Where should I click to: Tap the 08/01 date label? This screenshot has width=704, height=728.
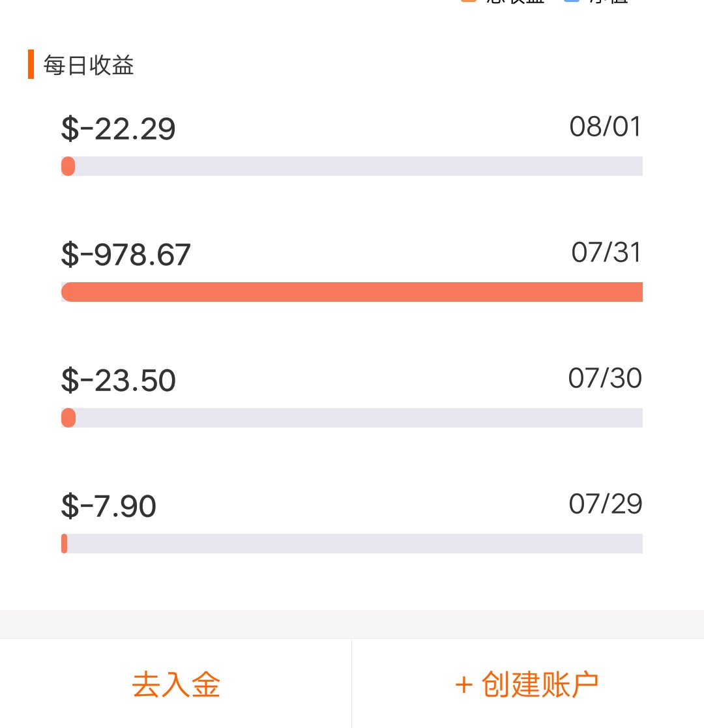[x=606, y=126]
